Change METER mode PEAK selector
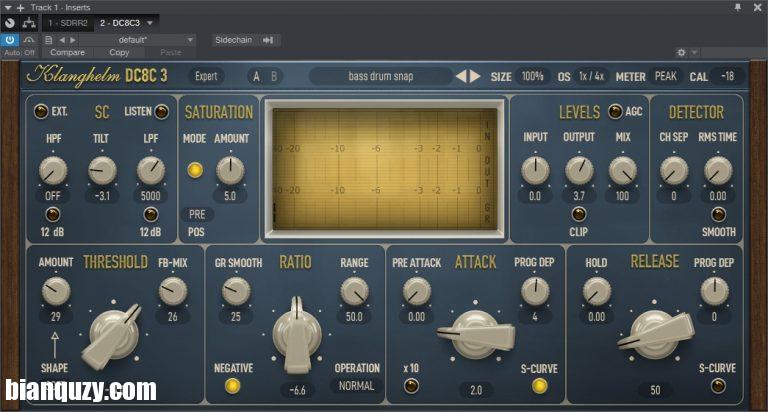The image size is (768, 412). point(666,76)
